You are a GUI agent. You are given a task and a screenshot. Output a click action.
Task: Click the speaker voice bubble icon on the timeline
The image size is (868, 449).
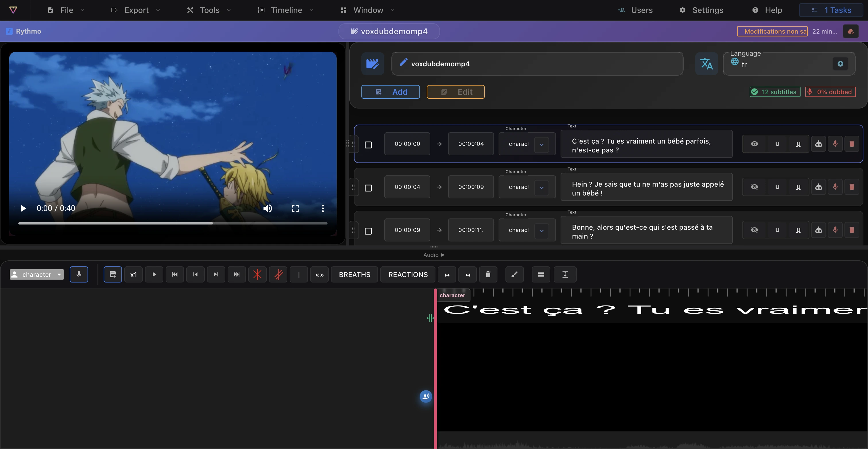[x=426, y=396]
